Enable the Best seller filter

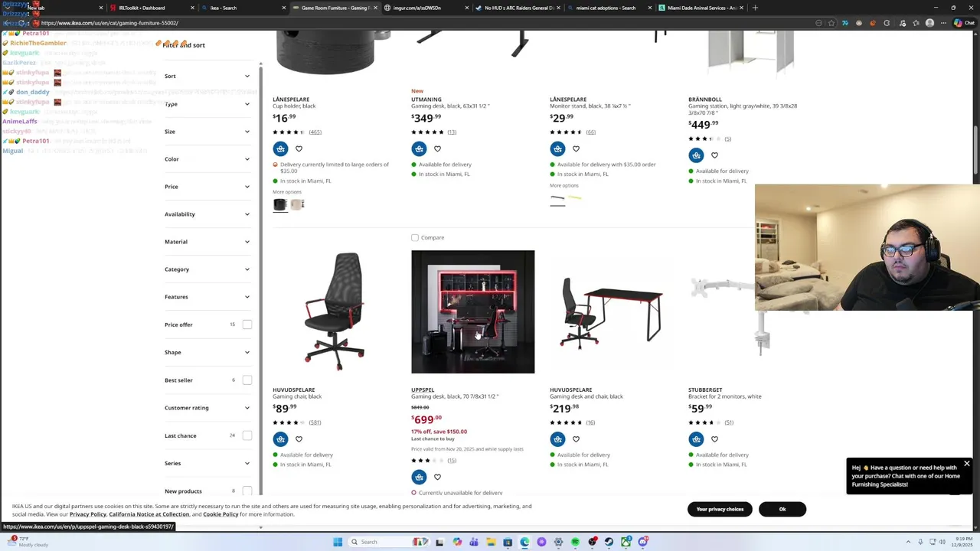(x=247, y=380)
